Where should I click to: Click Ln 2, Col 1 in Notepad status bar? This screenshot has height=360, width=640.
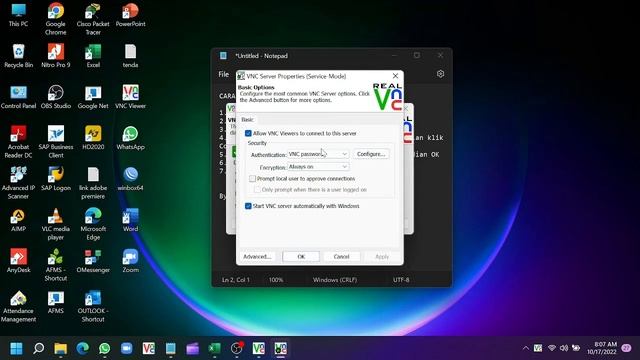click(x=236, y=280)
